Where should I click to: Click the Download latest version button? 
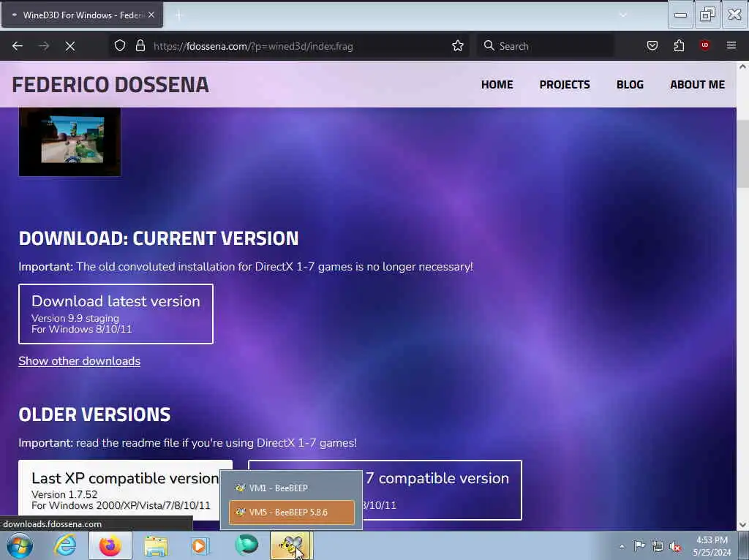pyautogui.click(x=116, y=314)
